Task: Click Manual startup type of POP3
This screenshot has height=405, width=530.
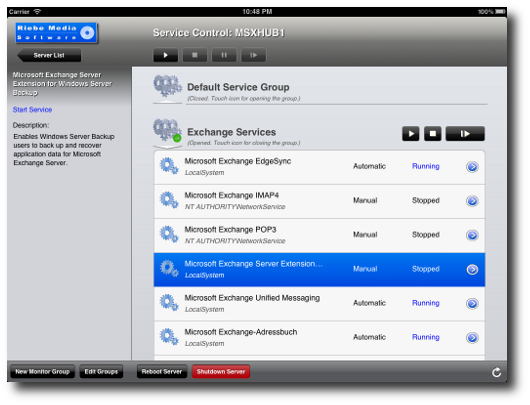Action: 365,234
